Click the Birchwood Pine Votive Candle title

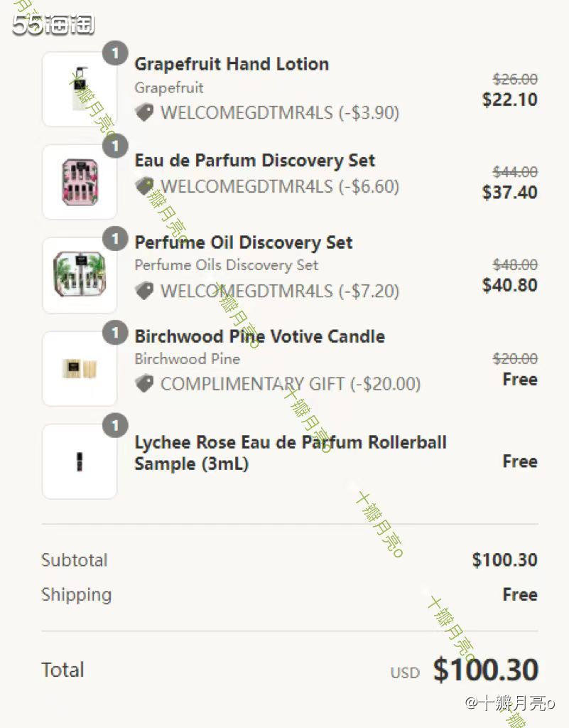tap(260, 336)
